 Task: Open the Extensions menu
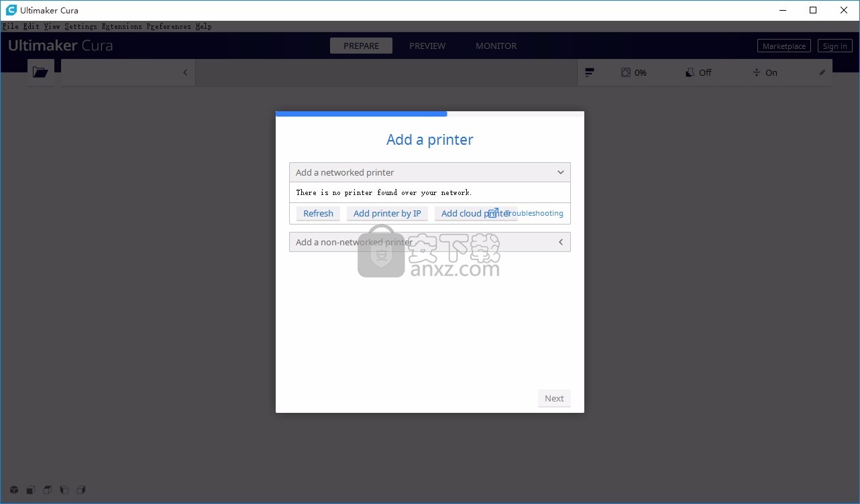pos(122,27)
